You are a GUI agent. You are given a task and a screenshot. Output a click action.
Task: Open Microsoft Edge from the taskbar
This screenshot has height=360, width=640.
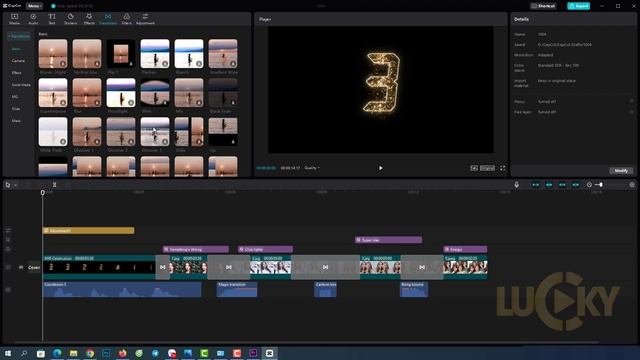click(57, 353)
